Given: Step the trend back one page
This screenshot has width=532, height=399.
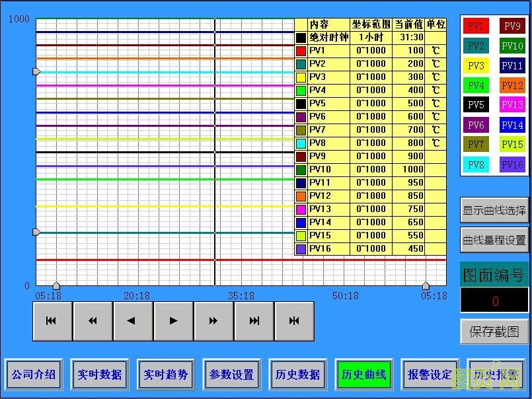Looking at the screenshot, I should 93,321.
